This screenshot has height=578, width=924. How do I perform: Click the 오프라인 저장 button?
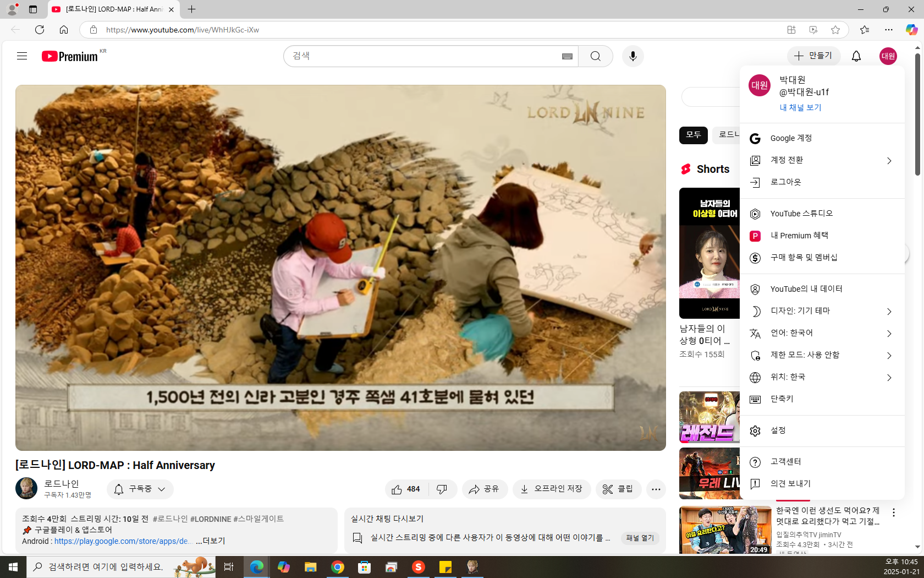552,489
